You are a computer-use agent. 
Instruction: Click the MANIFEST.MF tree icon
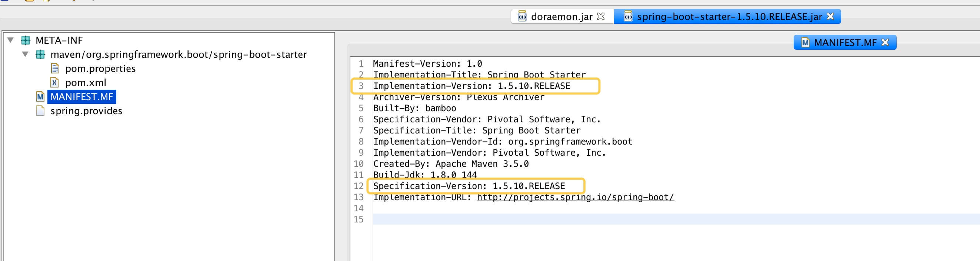tap(40, 97)
